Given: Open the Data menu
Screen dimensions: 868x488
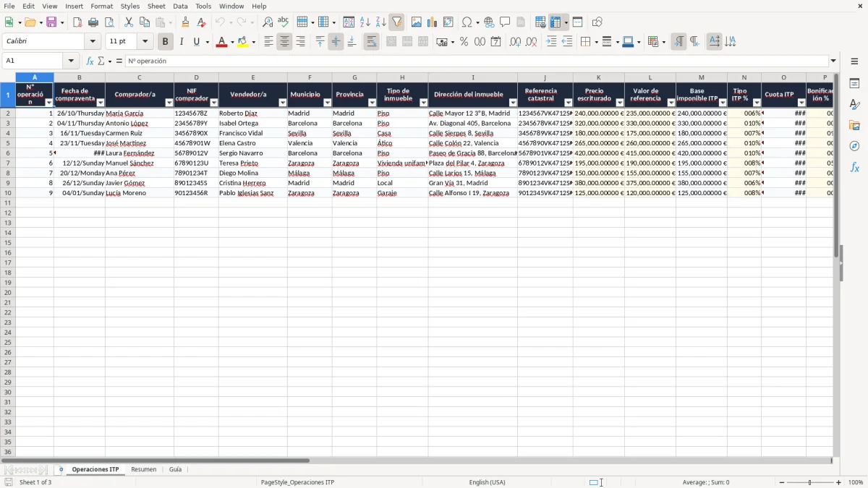Looking at the screenshot, I should 180,6.
